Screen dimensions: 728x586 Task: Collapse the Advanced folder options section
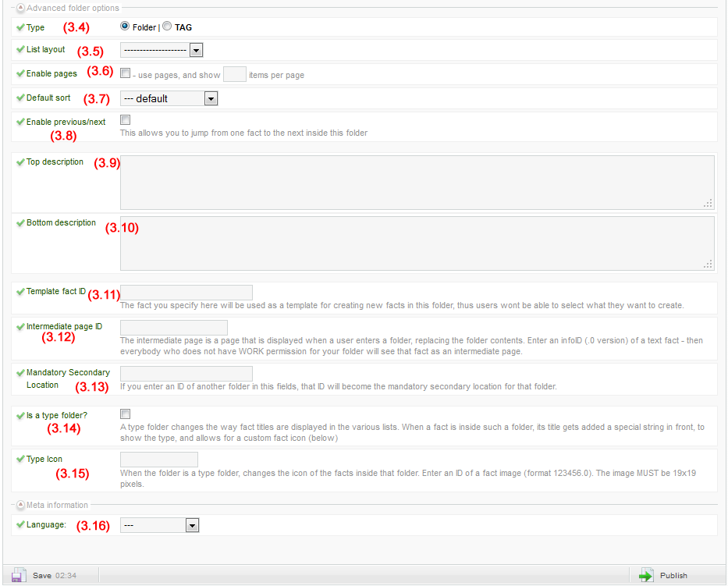point(21,7)
